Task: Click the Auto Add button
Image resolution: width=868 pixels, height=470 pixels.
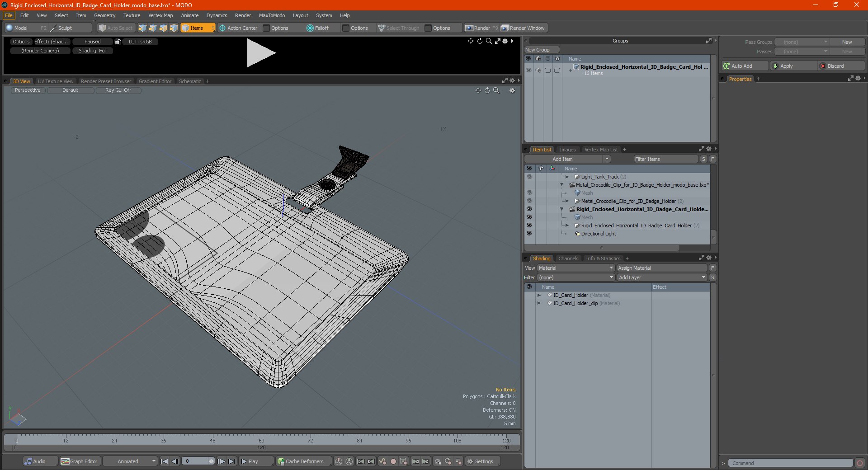Action: point(745,66)
